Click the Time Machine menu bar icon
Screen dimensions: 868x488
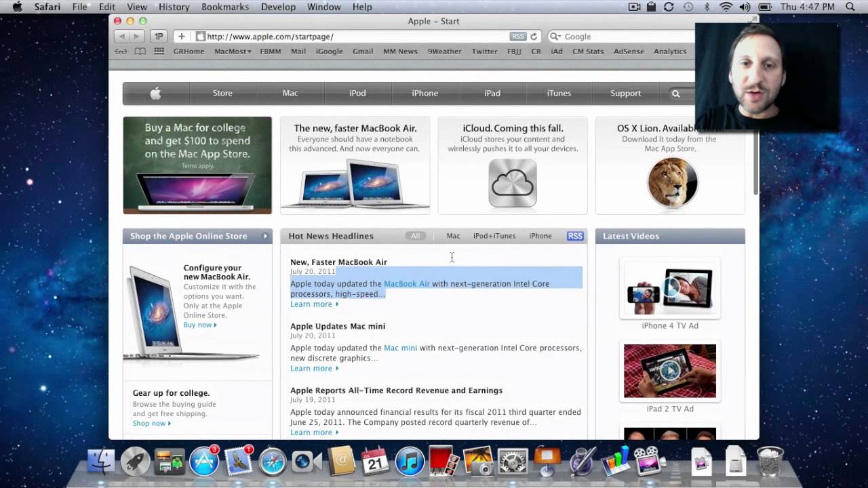[688, 7]
